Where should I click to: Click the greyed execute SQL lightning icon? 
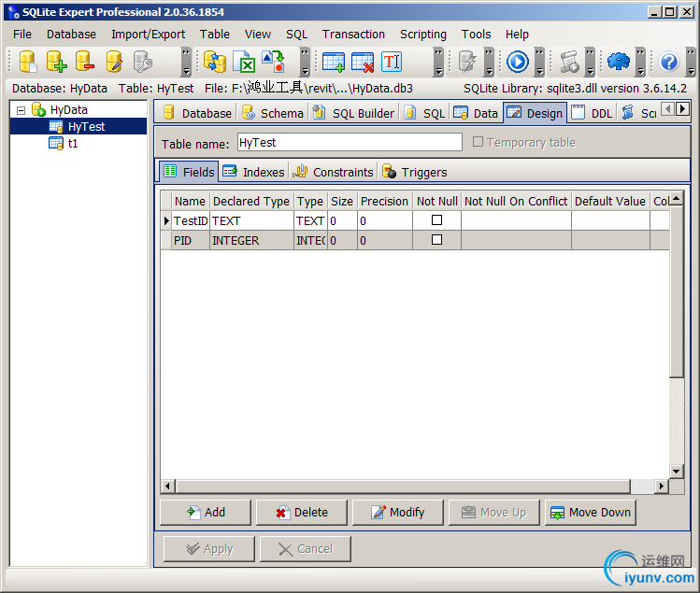coord(467,62)
